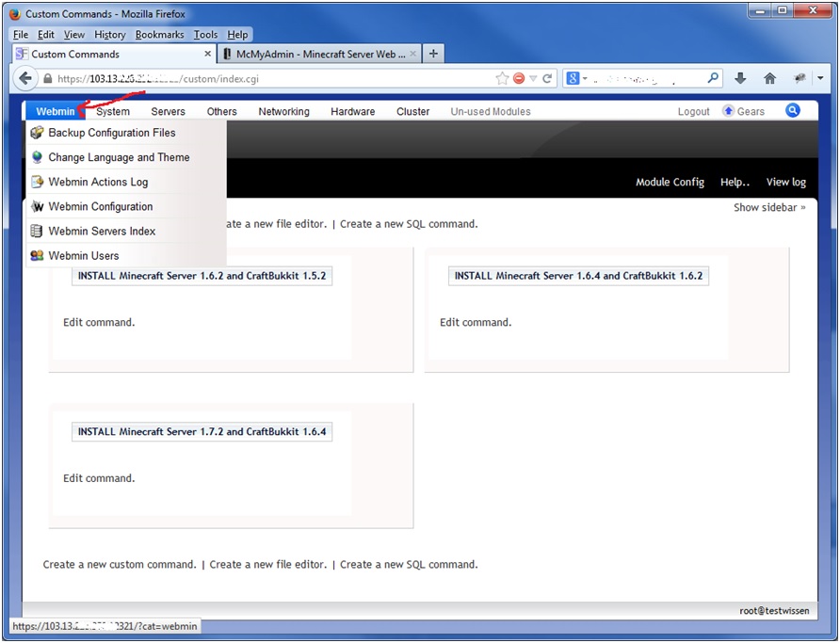
Task: Select Webmin Users menu entry text
Action: tap(84, 255)
